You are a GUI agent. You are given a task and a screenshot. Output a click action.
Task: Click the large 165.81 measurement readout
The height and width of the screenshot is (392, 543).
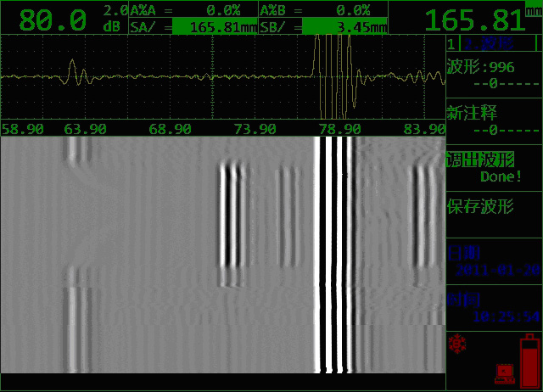click(x=475, y=20)
